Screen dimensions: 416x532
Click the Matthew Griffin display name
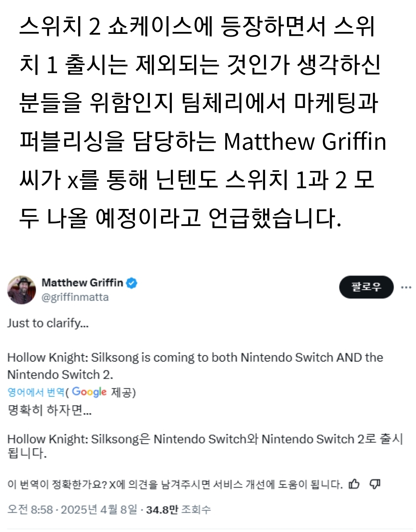[x=82, y=283]
